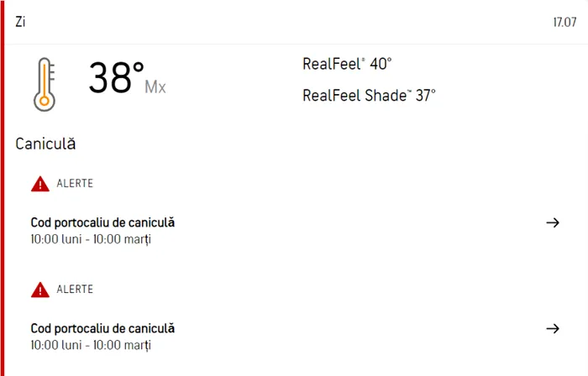Screen dimensions: 588x376
Task: Select the "Zi" day heading
Action: pos(20,22)
